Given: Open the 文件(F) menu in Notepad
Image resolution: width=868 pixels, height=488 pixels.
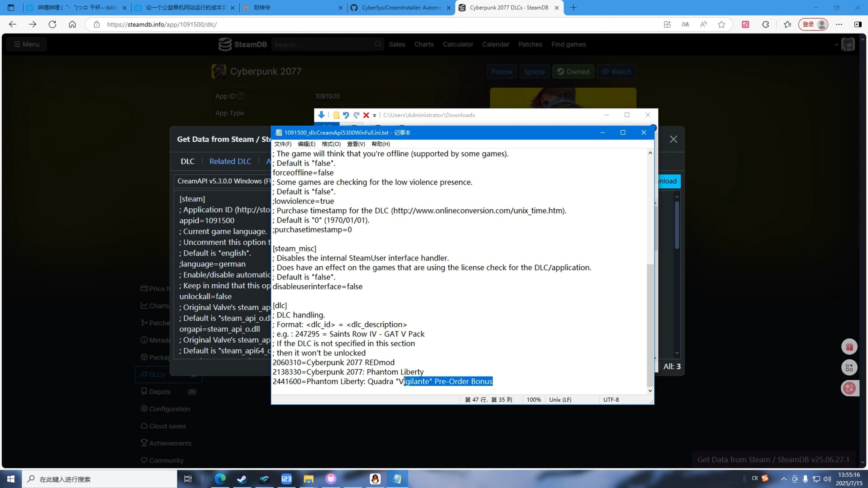Looking at the screenshot, I should [282, 144].
